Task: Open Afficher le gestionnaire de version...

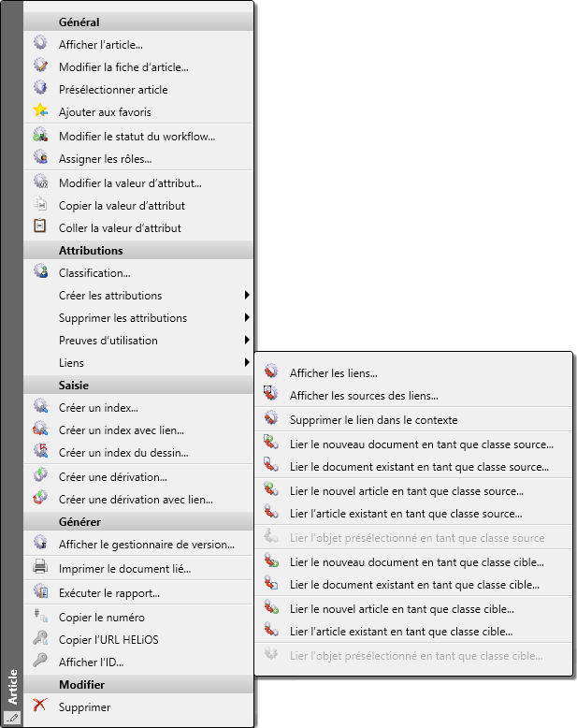Action: tap(138, 545)
